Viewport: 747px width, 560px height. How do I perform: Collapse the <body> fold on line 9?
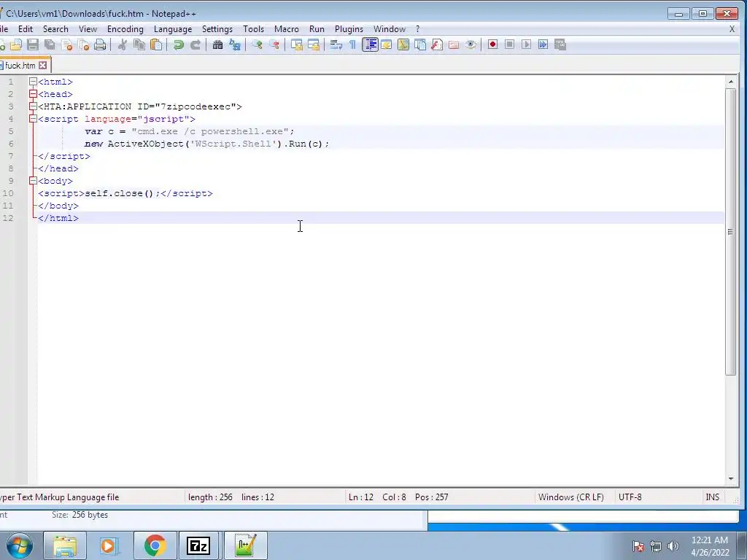(33, 181)
